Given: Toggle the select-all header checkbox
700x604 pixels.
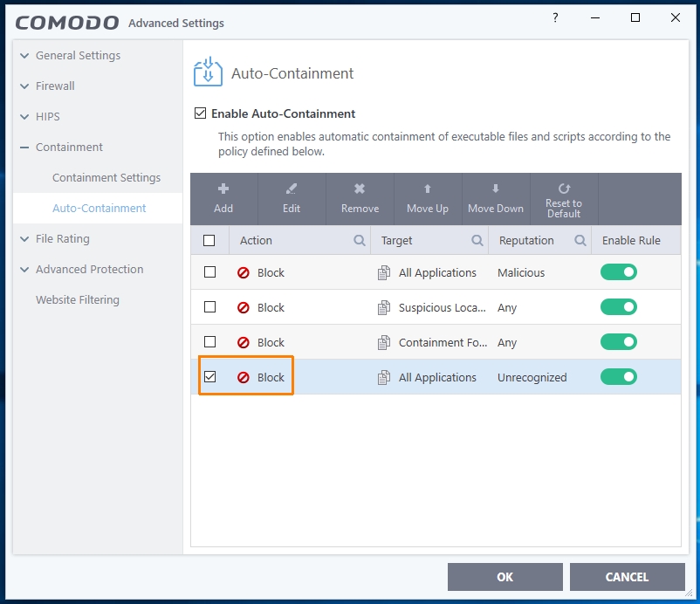Looking at the screenshot, I should point(209,240).
